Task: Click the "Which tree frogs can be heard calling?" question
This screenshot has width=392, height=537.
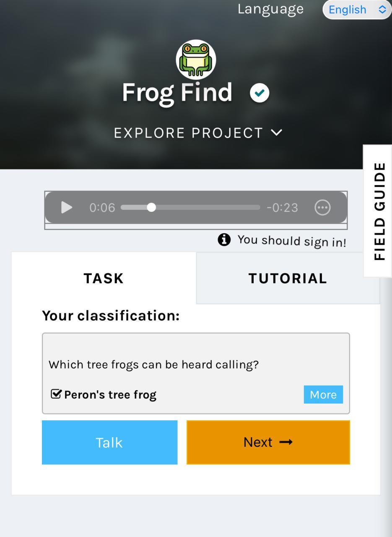Action: click(153, 365)
